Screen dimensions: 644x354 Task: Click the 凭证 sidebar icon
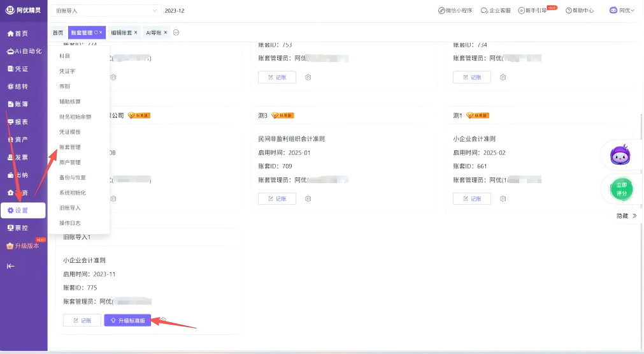[10, 69]
